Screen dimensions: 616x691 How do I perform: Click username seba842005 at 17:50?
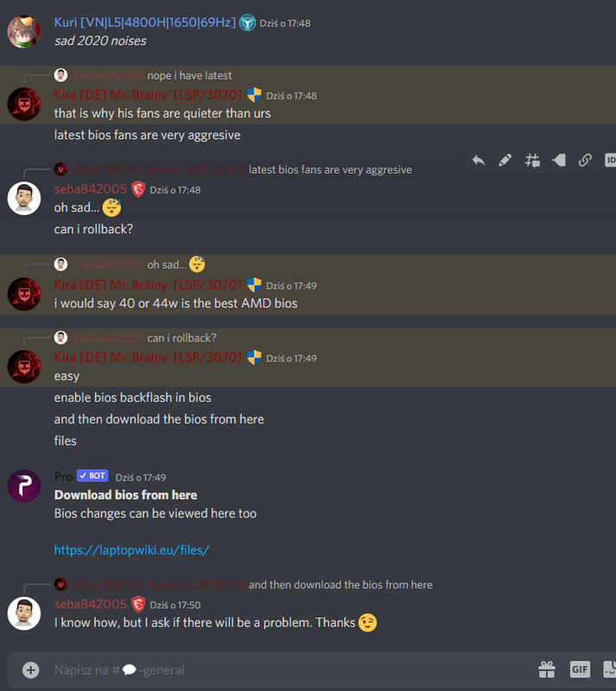click(x=91, y=604)
